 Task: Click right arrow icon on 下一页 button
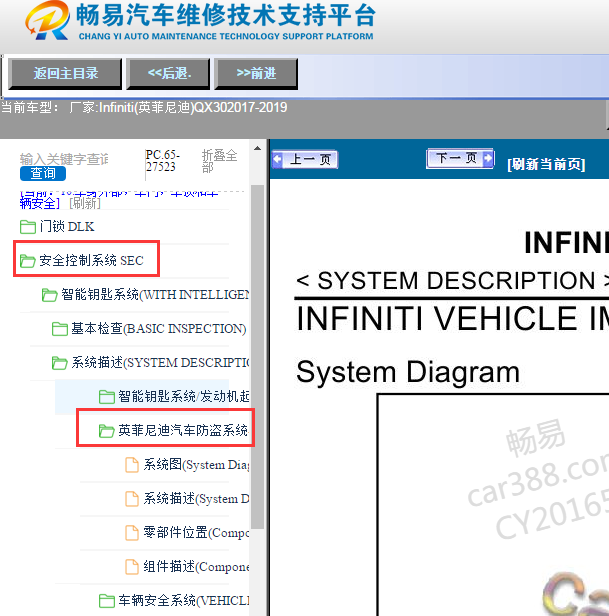(x=488, y=158)
